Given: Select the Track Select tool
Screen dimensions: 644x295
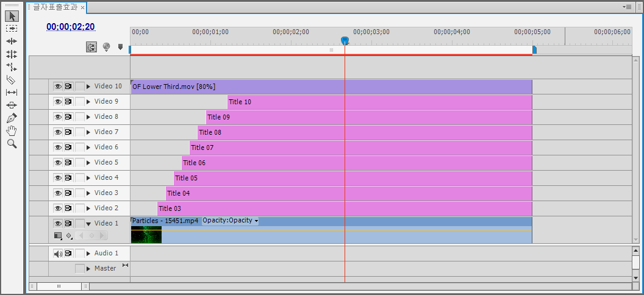Looking at the screenshot, I should 12,28.
